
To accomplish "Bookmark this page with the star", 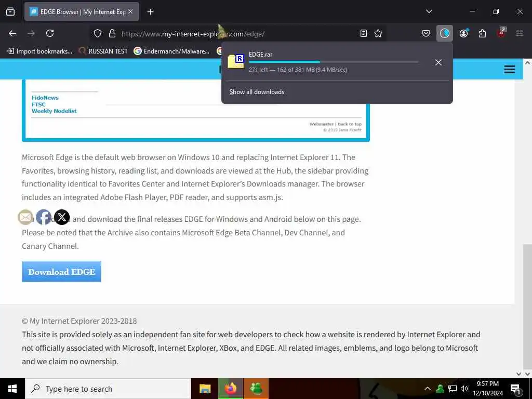I will 378,33.
